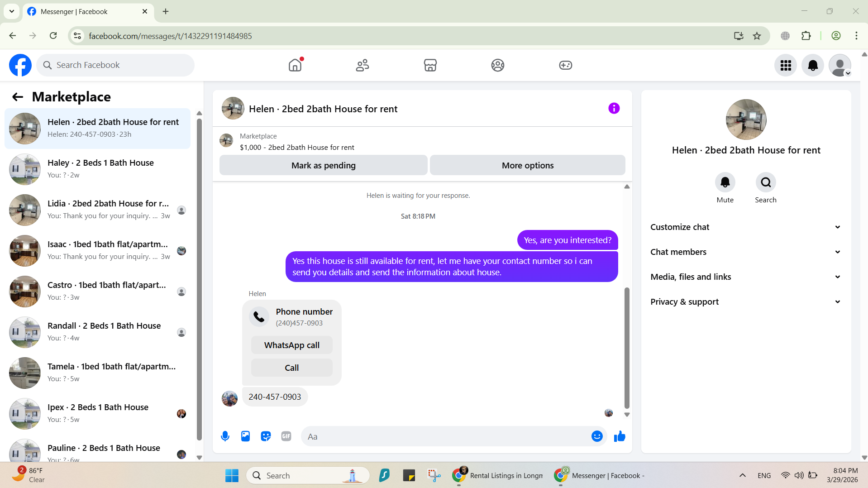868x488 pixels.
Task: Open the Chrome tab search dropdown
Action: [12, 11]
